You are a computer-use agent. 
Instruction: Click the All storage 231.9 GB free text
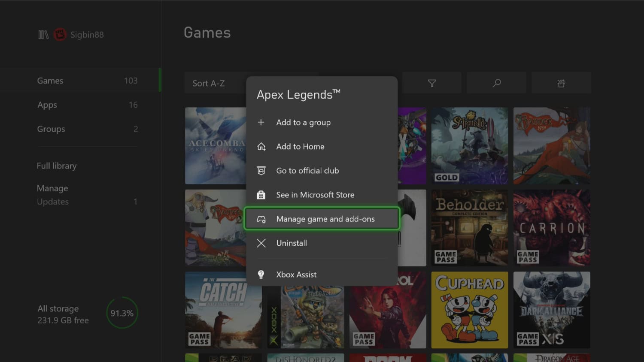[x=63, y=314]
